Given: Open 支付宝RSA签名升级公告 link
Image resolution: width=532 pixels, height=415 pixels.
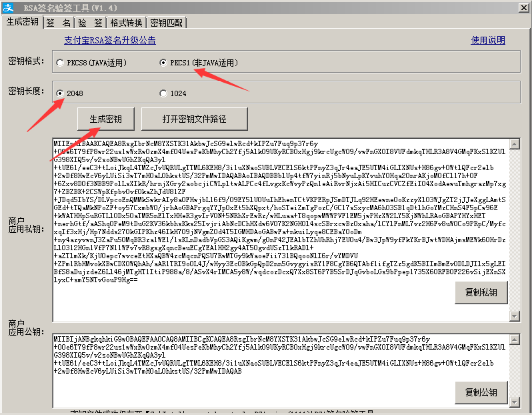Looking at the screenshot, I should coord(110,41).
